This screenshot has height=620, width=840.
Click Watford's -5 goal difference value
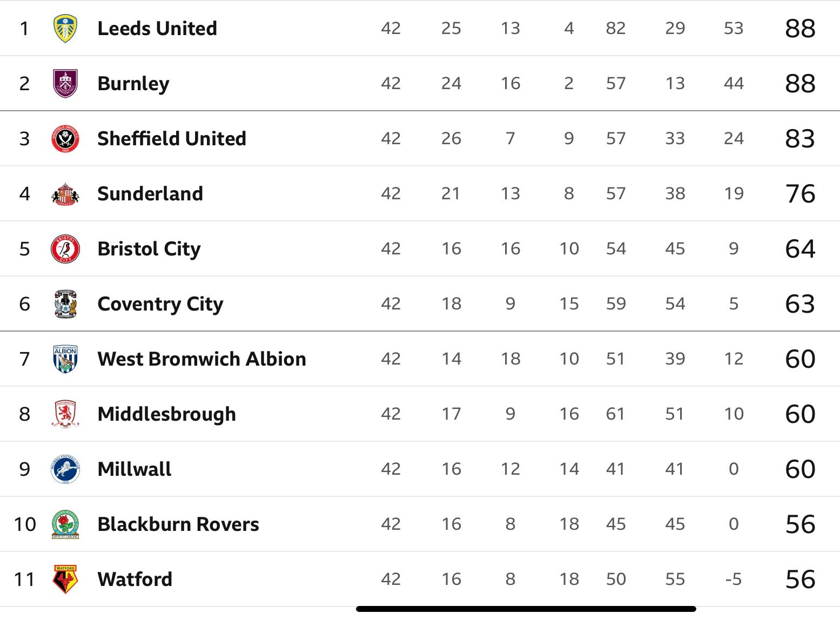click(733, 579)
